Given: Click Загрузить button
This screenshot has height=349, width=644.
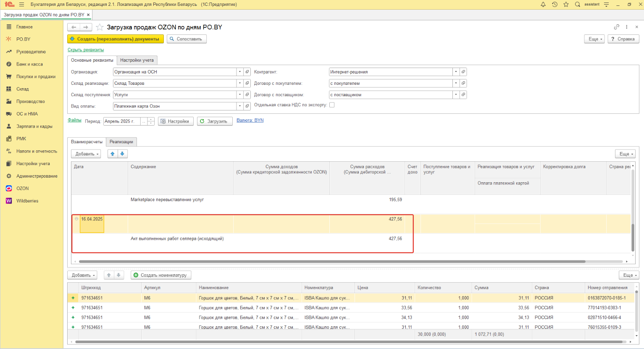Looking at the screenshot, I should [x=215, y=121].
